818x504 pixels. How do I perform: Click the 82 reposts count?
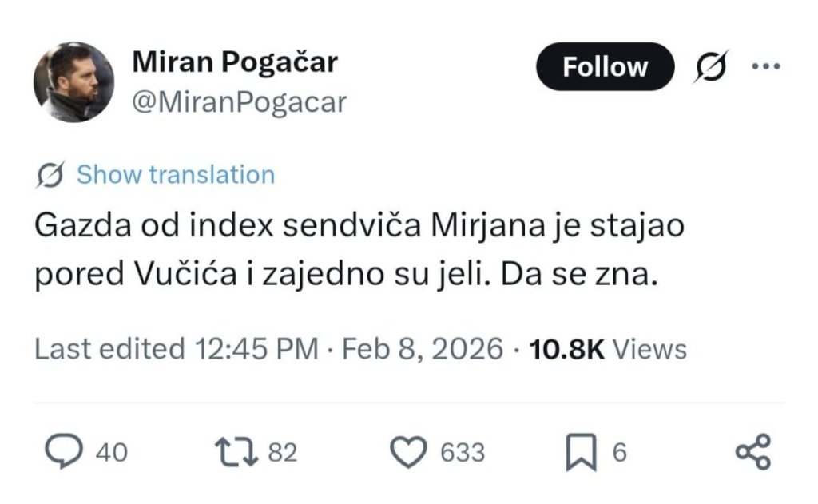(282, 454)
